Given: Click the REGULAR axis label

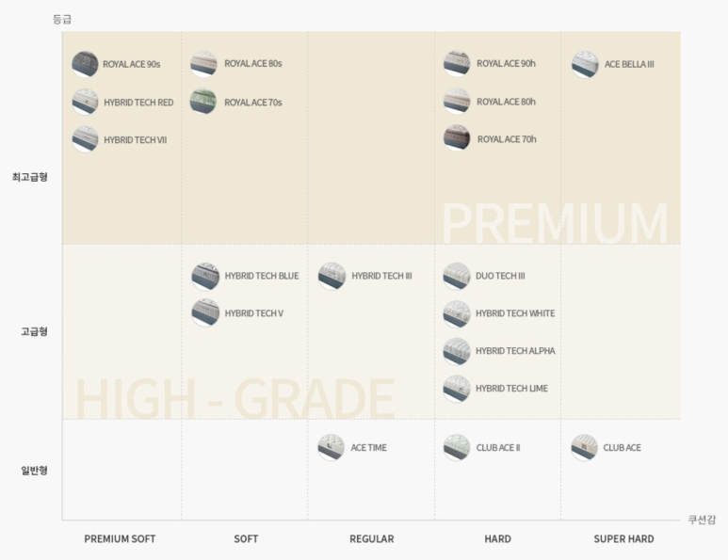Looking at the screenshot, I should 372,539.
